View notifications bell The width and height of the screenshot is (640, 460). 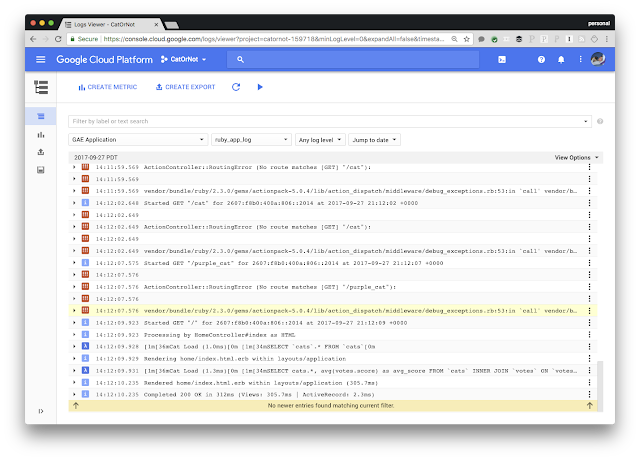click(561, 60)
